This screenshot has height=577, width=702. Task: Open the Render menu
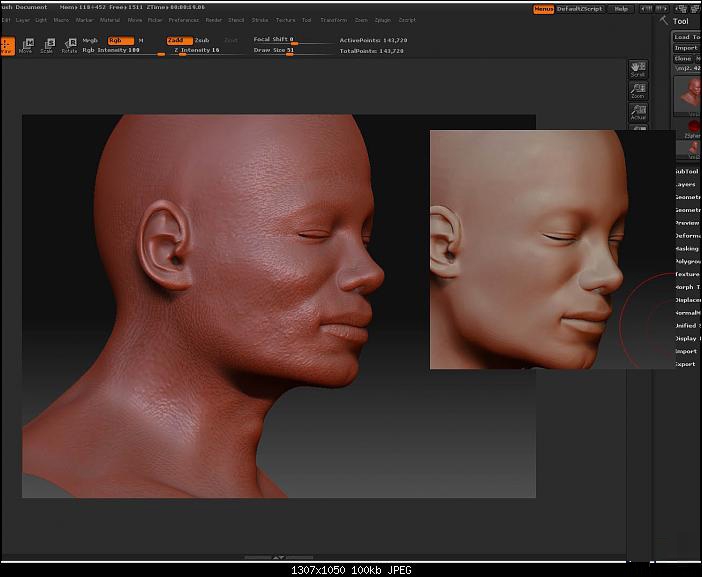pos(214,20)
